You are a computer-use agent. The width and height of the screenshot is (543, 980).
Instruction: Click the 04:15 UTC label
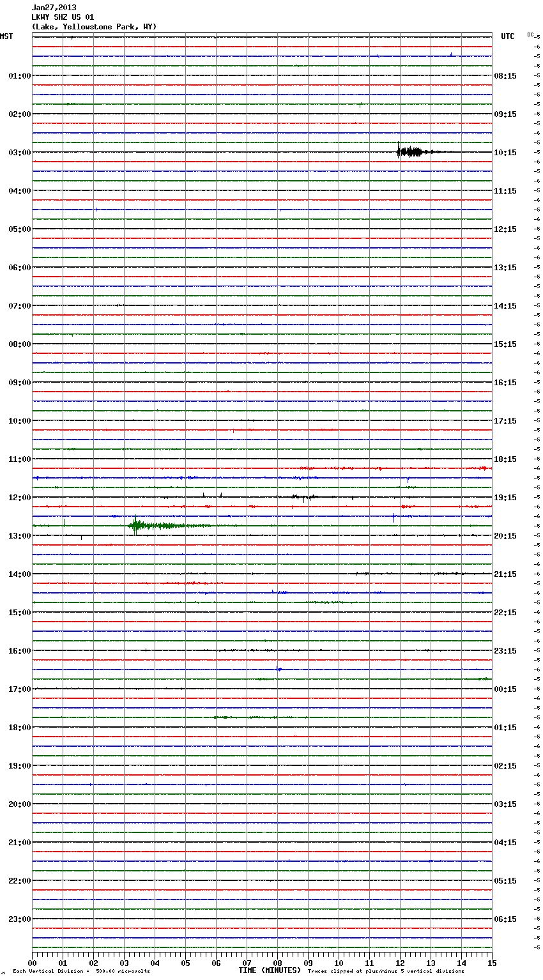pyautogui.click(x=505, y=843)
